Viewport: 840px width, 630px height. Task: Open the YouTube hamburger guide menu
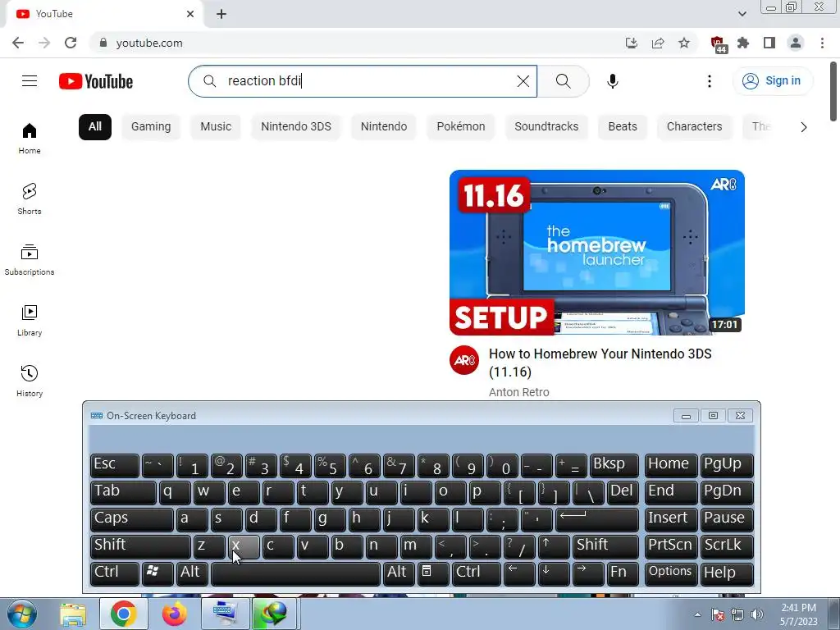coord(30,81)
